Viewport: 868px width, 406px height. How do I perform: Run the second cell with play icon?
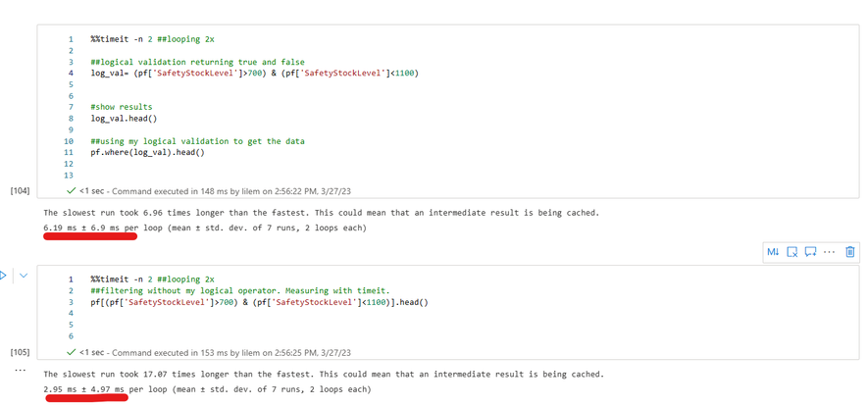[x=3, y=275]
